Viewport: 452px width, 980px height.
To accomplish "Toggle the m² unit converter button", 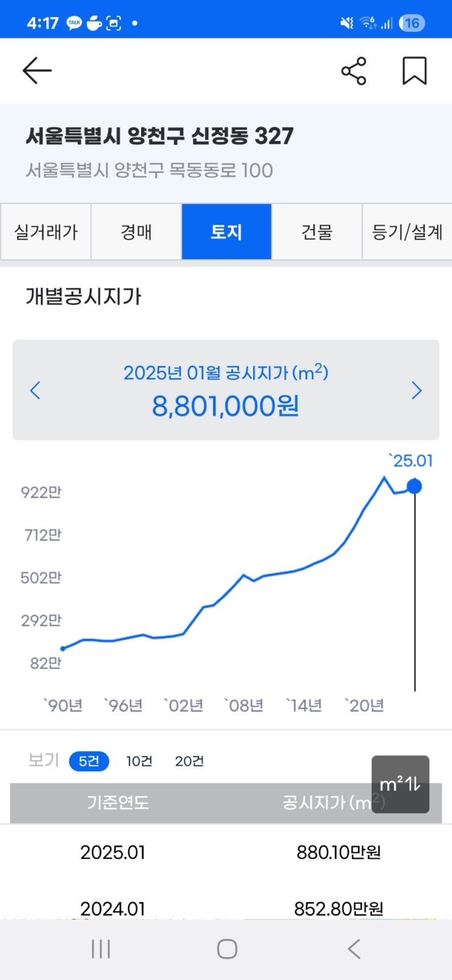I will (x=400, y=784).
